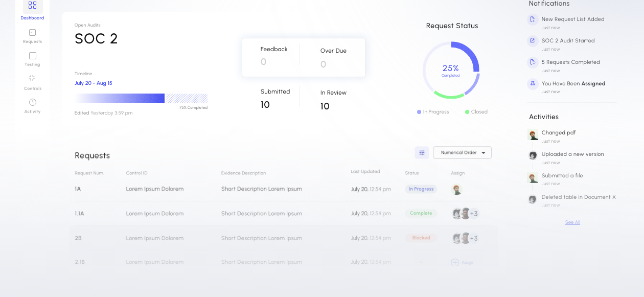This screenshot has width=644, height=297.
Task: Click the Request Status donut chart
Action: point(451,70)
